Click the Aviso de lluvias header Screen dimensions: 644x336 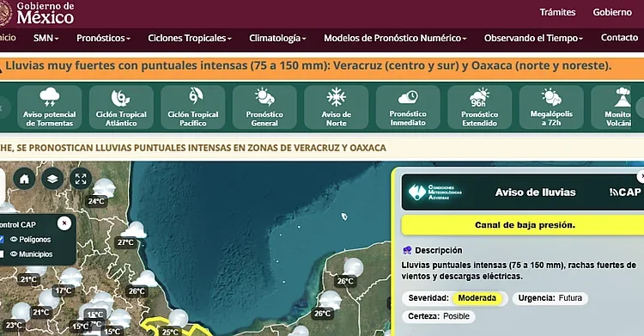pos(535,192)
